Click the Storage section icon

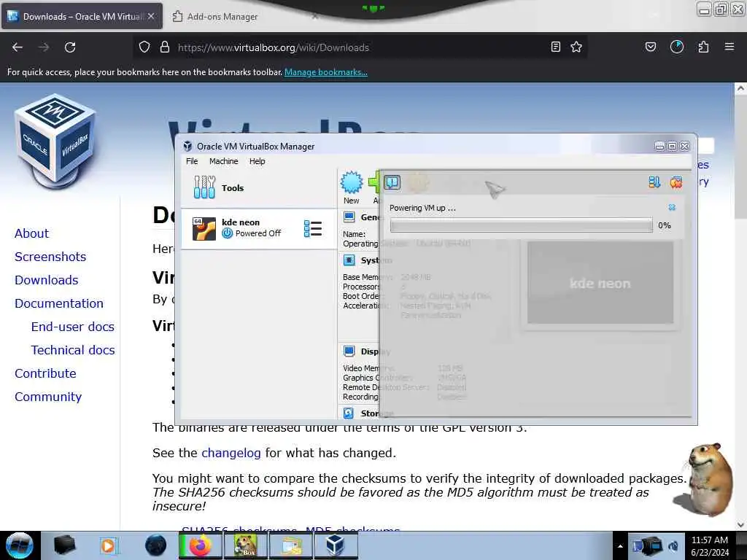349,413
